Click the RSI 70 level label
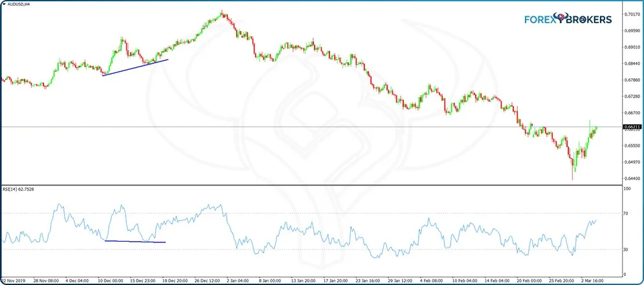644x285 pixels. 627,213
